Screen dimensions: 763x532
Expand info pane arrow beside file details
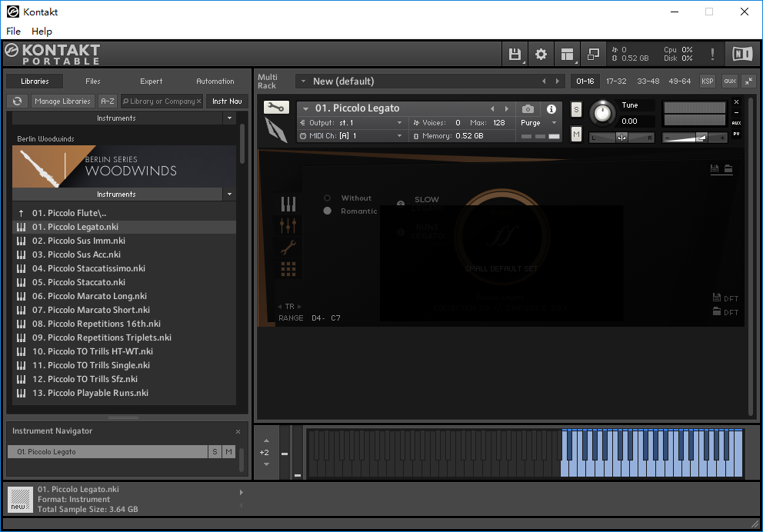(242, 492)
